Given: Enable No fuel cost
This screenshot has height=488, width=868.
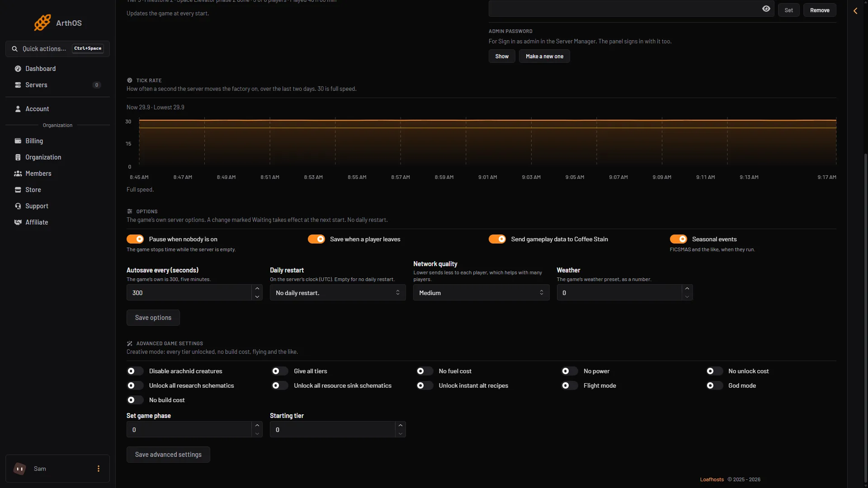Looking at the screenshot, I should coord(425,371).
